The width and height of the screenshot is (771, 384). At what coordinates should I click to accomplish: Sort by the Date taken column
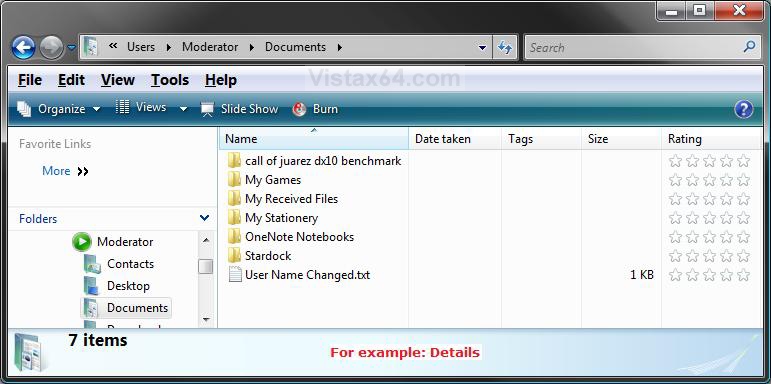[x=455, y=139]
